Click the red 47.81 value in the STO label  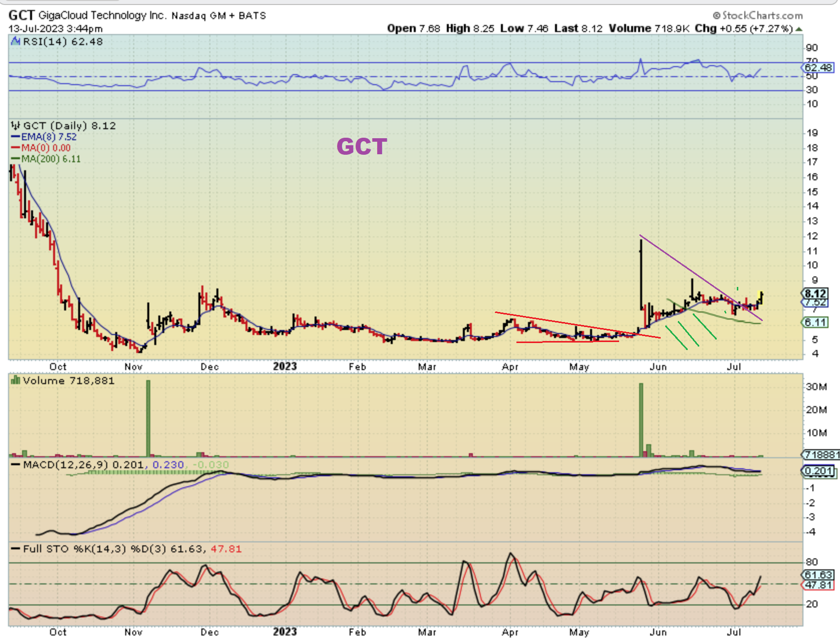226,549
